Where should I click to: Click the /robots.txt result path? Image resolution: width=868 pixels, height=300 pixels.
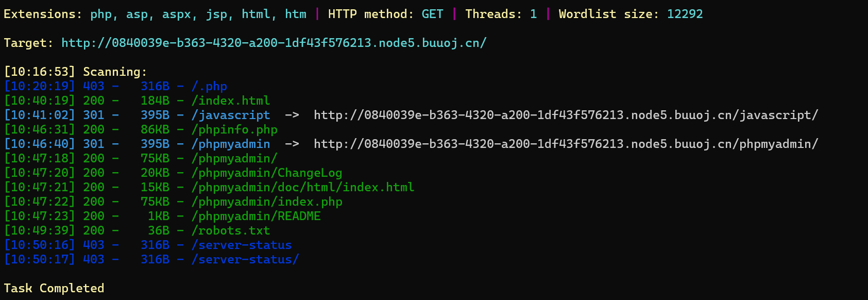click(x=231, y=230)
